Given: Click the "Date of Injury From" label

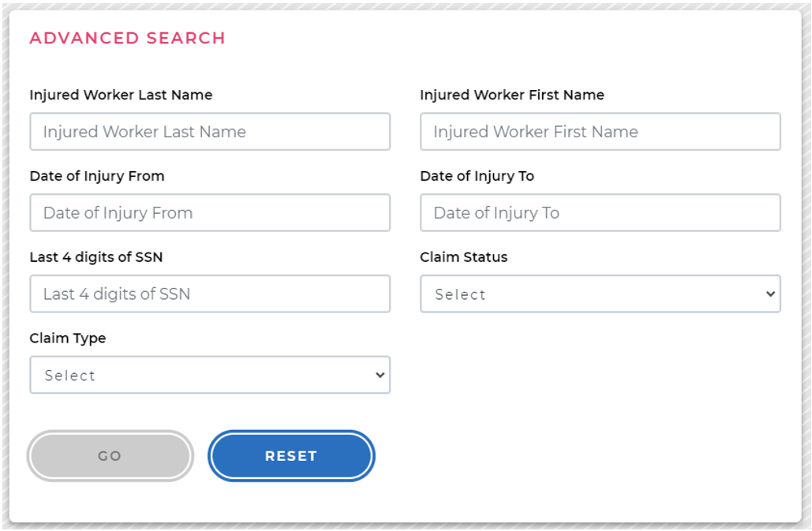Looking at the screenshot, I should (97, 176).
